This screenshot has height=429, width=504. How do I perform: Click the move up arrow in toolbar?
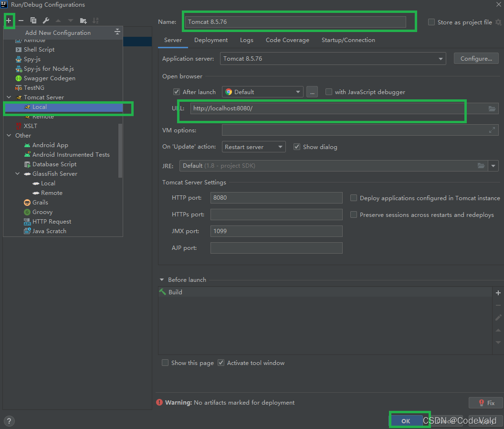click(58, 21)
